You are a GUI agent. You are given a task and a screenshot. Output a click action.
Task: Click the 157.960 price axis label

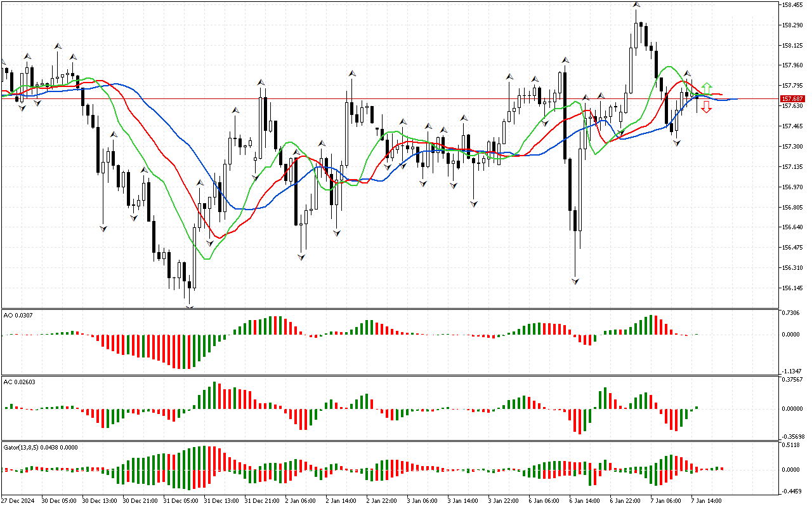(792, 65)
